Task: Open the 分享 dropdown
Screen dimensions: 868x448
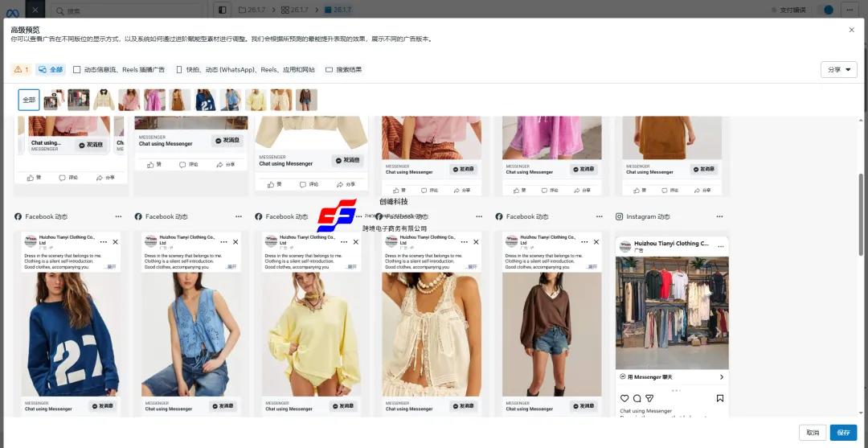Action: 838,70
